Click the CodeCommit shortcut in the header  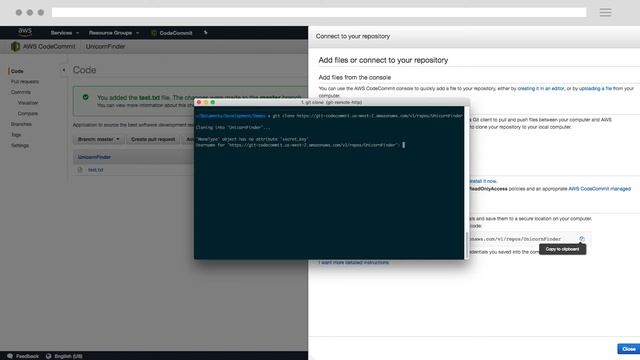[172, 33]
